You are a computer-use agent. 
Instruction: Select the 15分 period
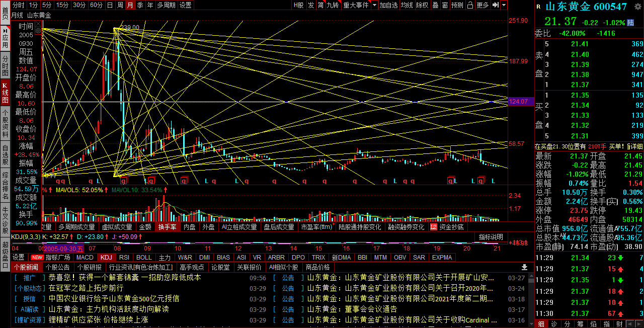click(x=62, y=5)
